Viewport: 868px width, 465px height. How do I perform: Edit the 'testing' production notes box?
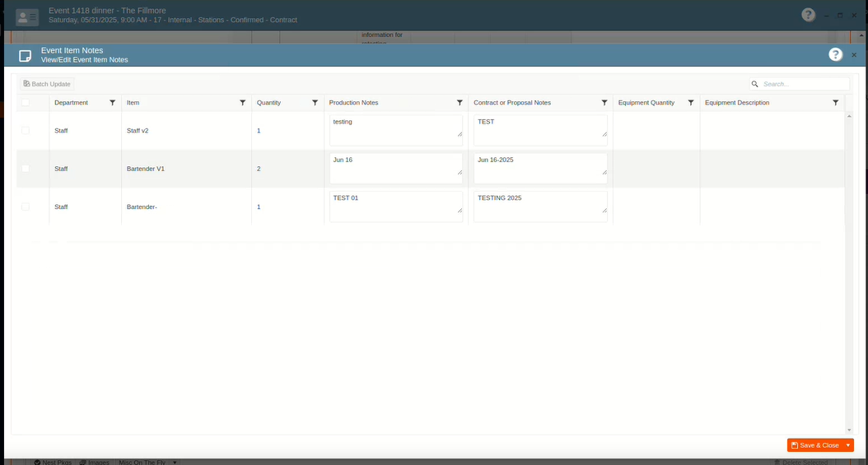point(396,131)
